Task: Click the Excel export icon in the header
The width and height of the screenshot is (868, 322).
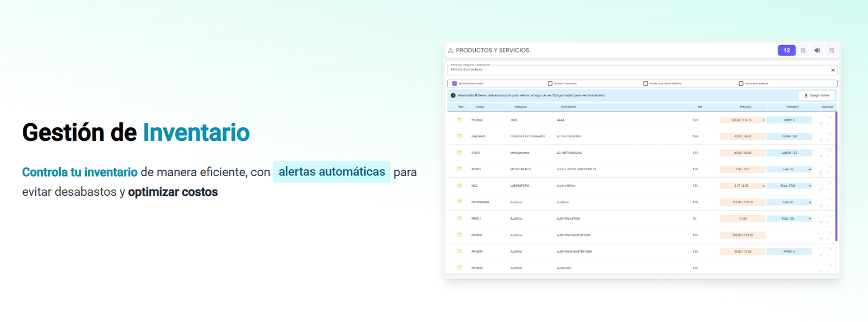Action: click(x=817, y=50)
